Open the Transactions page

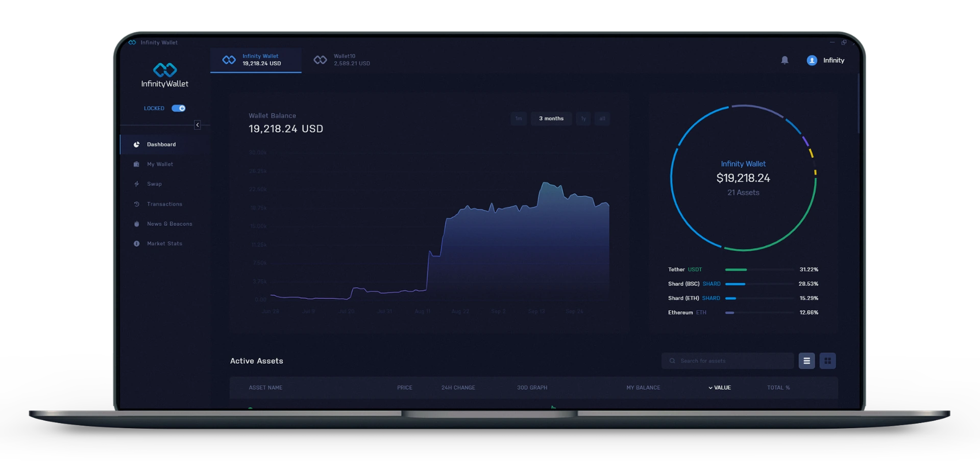tap(165, 204)
